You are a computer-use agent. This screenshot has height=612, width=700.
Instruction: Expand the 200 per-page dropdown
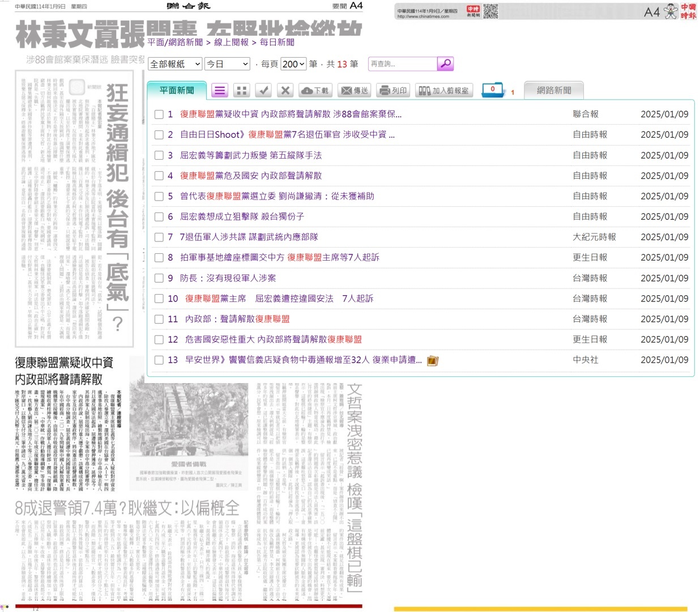click(x=293, y=64)
